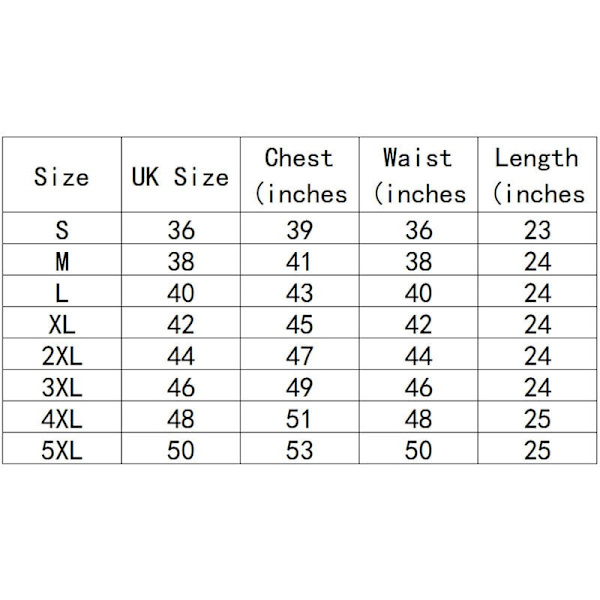Click the Chest (inches) column header
The height and width of the screenshot is (600, 600).
click(299, 176)
